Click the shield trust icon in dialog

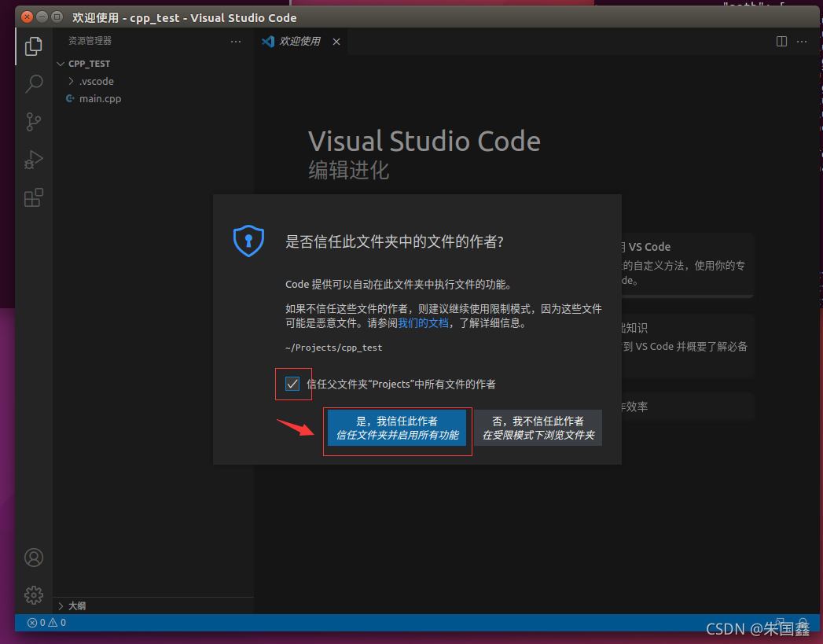coord(248,241)
